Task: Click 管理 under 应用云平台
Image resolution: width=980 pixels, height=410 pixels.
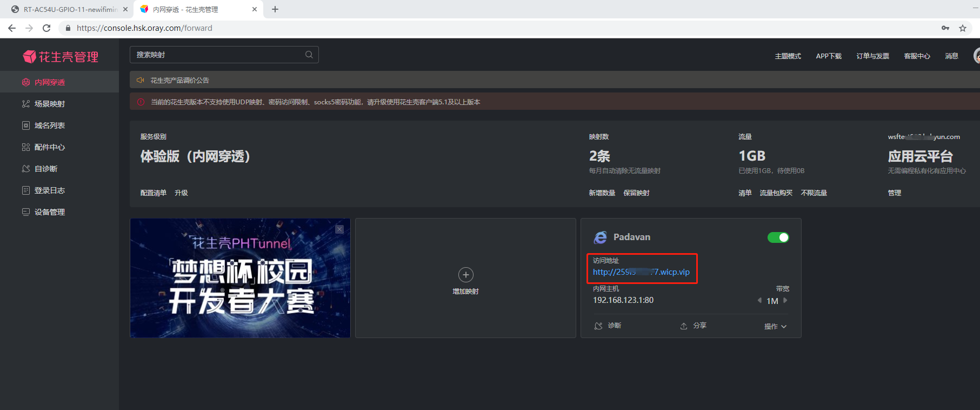Action: point(895,193)
